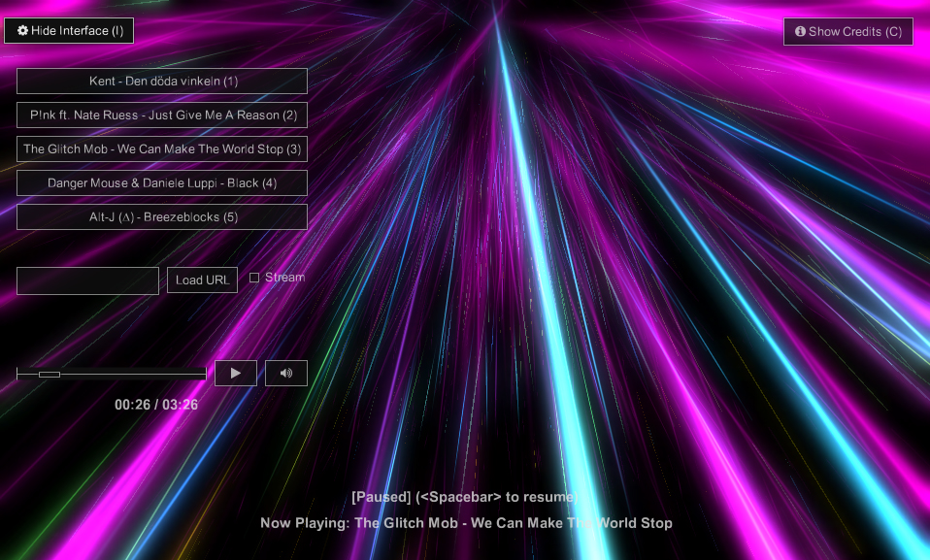
Task: Click the song progress slider handle
Action: 50,375
